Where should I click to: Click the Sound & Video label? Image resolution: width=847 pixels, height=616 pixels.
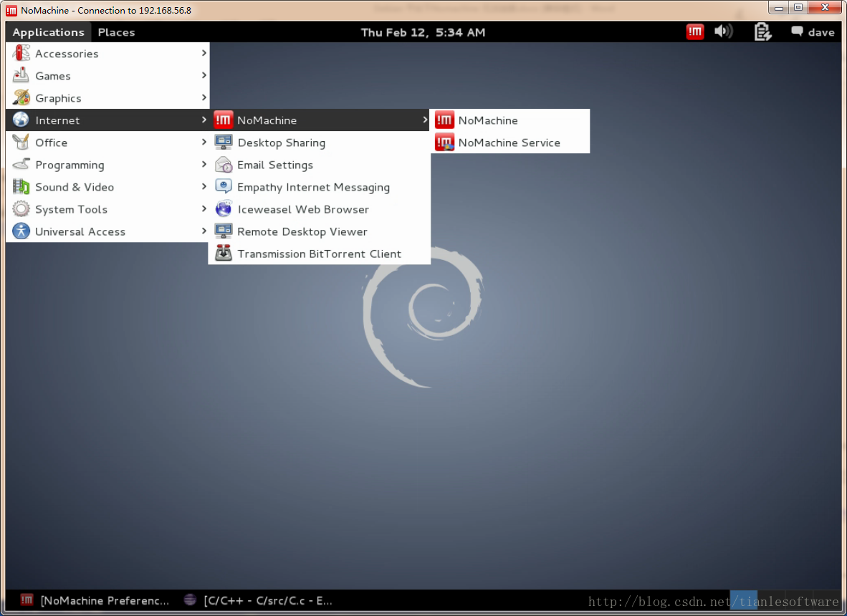[75, 187]
